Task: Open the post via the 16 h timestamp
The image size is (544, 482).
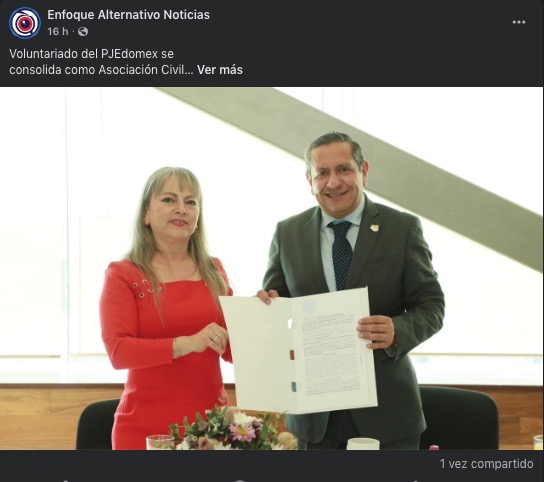Action: (58, 32)
